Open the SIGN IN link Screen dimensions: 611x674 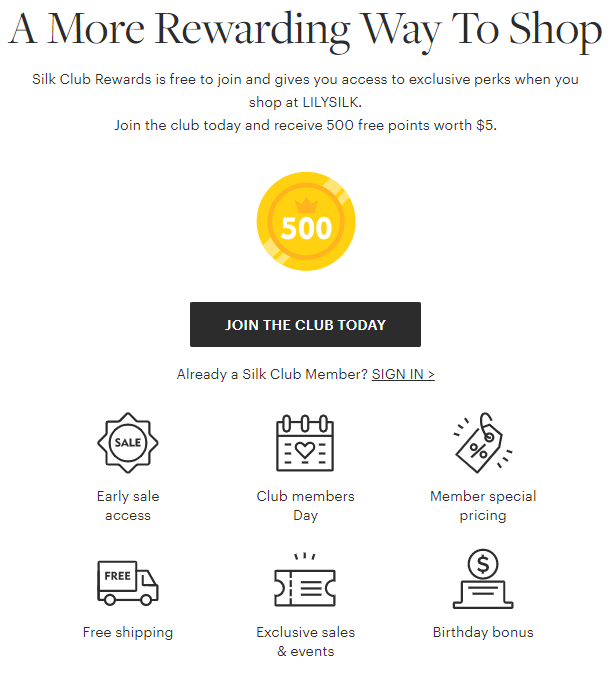[x=403, y=374]
